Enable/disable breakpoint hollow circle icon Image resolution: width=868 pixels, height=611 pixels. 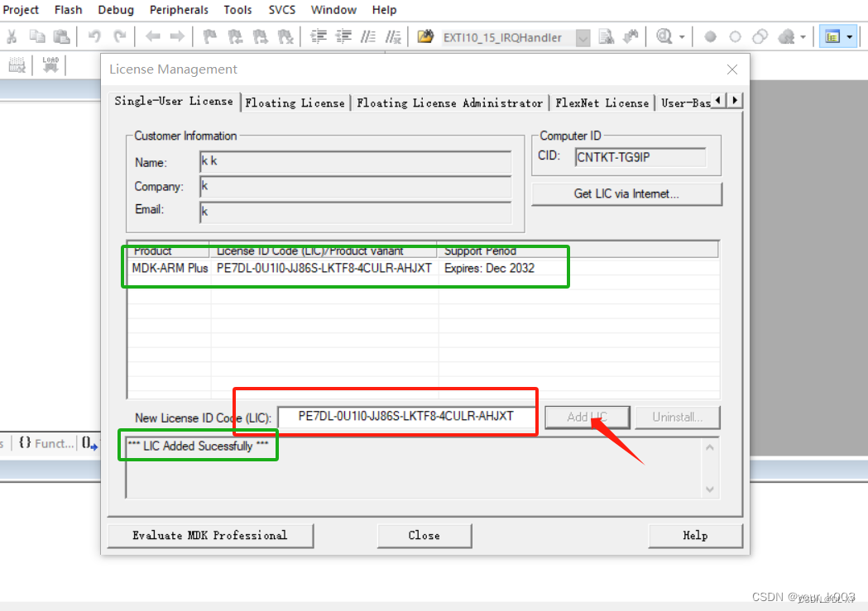tap(735, 37)
